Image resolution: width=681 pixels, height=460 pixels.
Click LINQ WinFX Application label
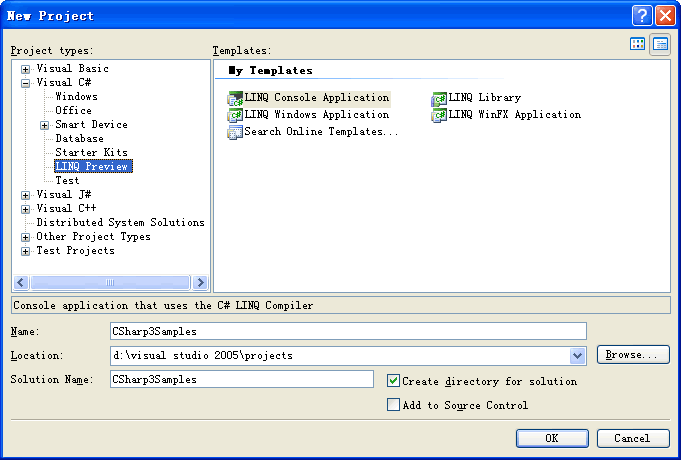point(515,115)
